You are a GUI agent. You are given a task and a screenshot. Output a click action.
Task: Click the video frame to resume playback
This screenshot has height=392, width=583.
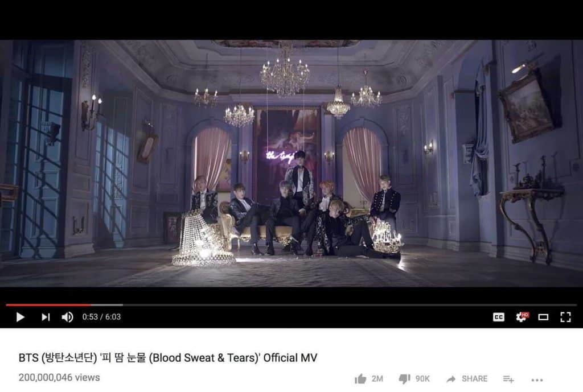291,163
